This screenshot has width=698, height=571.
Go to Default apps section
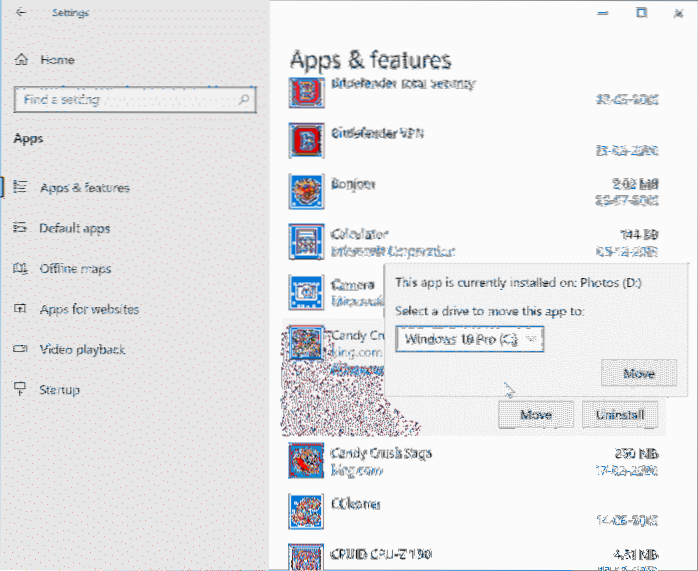74,228
